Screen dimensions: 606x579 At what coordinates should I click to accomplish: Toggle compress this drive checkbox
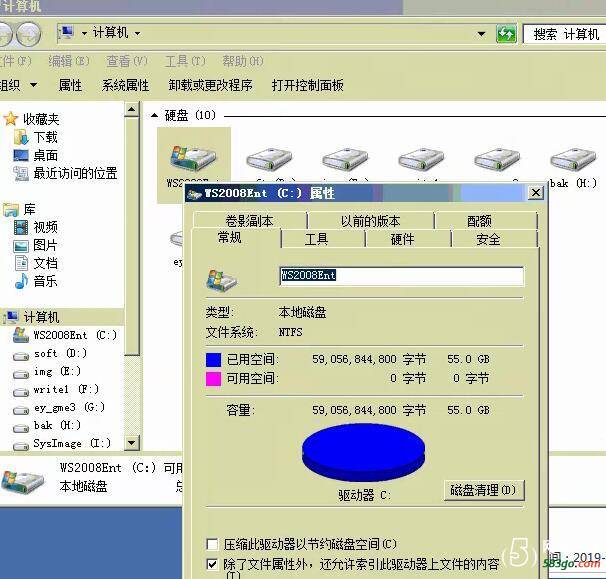pyautogui.click(x=212, y=544)
